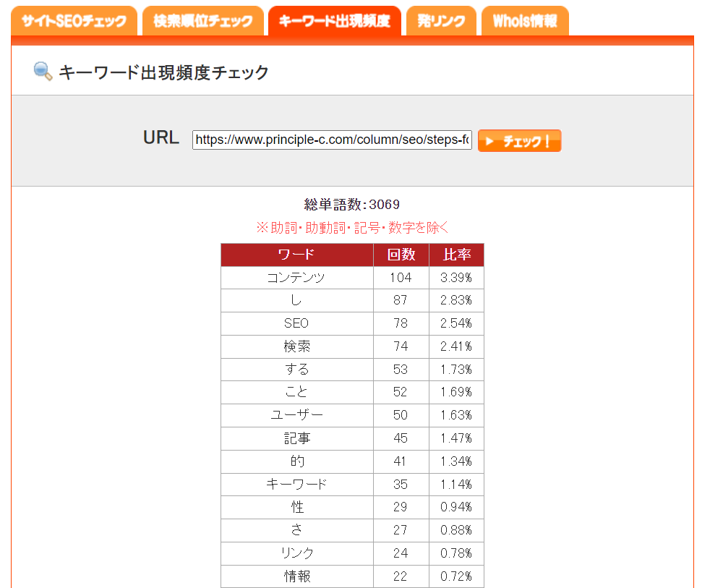Select the 情報 word cell
The image size is (710, 588).
coord(296,576)
